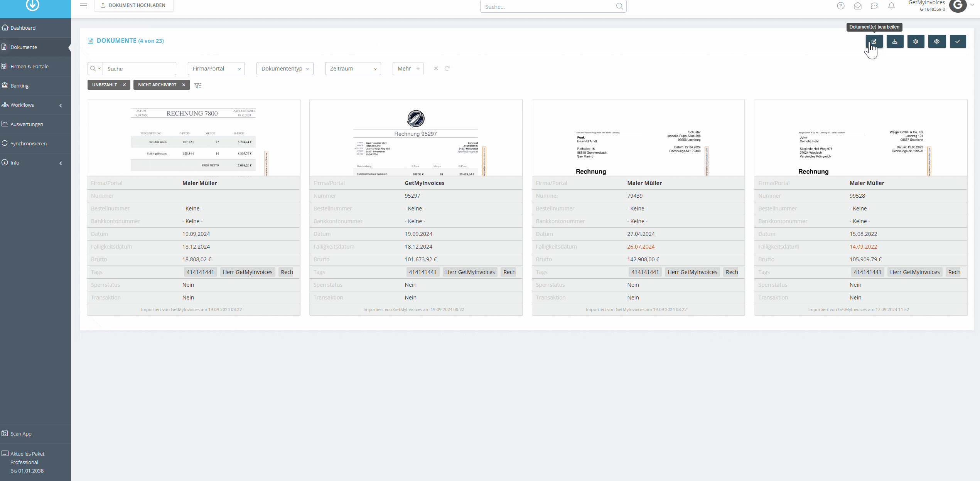
Task: Toggle the hamburger sidebar menu icon
Action: coord(83,5)
